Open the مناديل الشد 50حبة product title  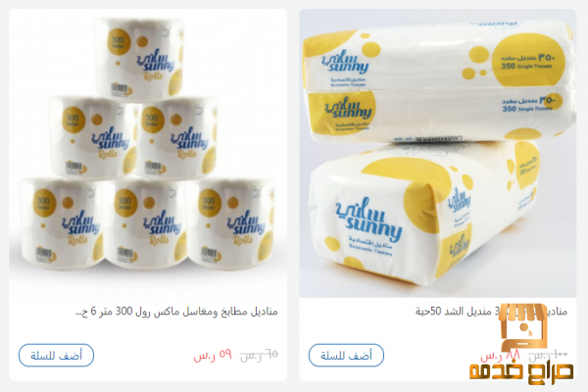(491, 312)
